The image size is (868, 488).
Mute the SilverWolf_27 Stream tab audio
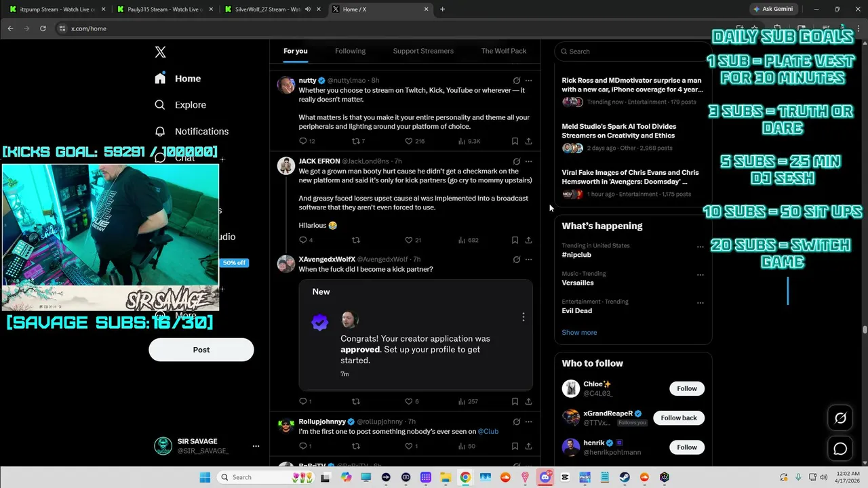(308, 9)
